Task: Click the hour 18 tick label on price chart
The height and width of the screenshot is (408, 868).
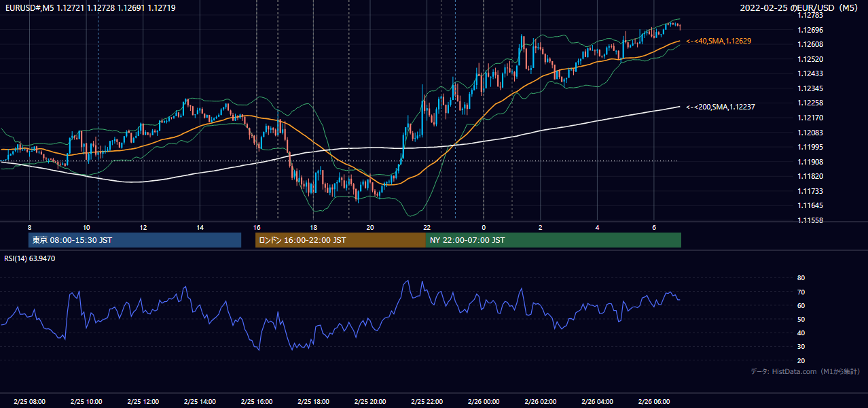Action: coord(313,227)
